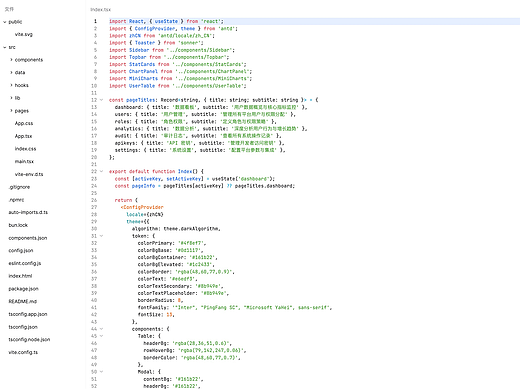The height and width of the screenshot is (390, 520).
Task: Click line number 26 in gutter
Action: 94,200
